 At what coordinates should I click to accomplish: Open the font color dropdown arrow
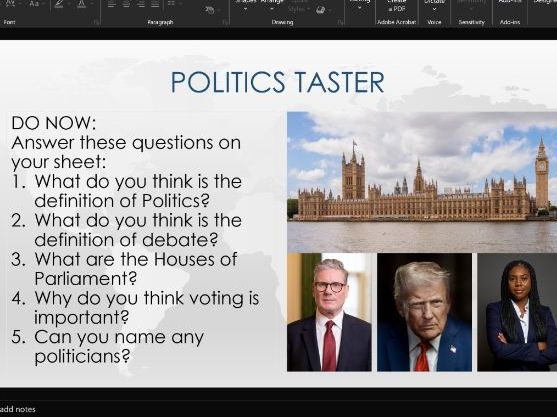coord(91,4)
